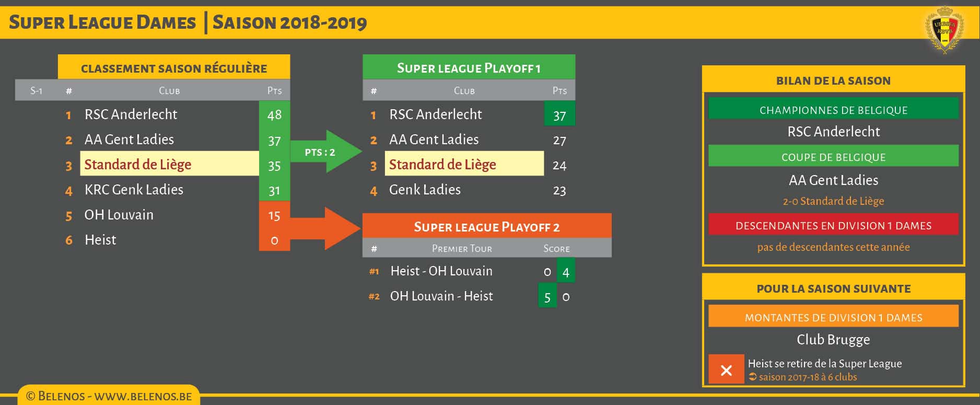The height and width of the screenshot is (405, 980).
Task: Click Club Brugge under promoted teams
Action: click(x=833, y=340)
